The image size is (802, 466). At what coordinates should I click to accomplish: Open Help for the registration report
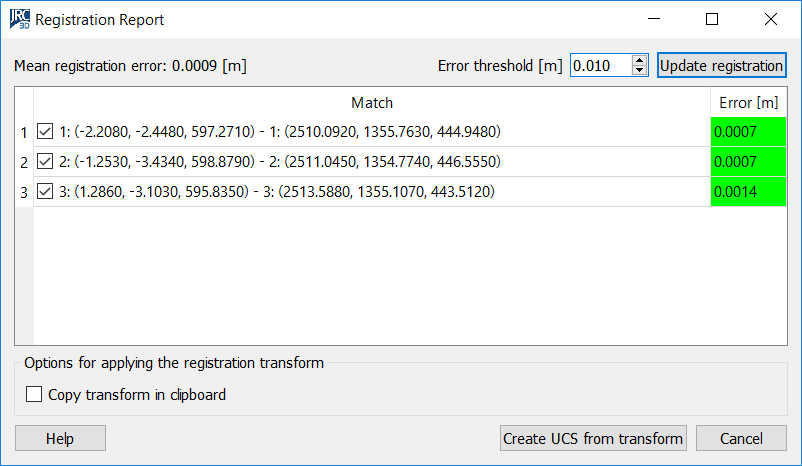(60, 438)
